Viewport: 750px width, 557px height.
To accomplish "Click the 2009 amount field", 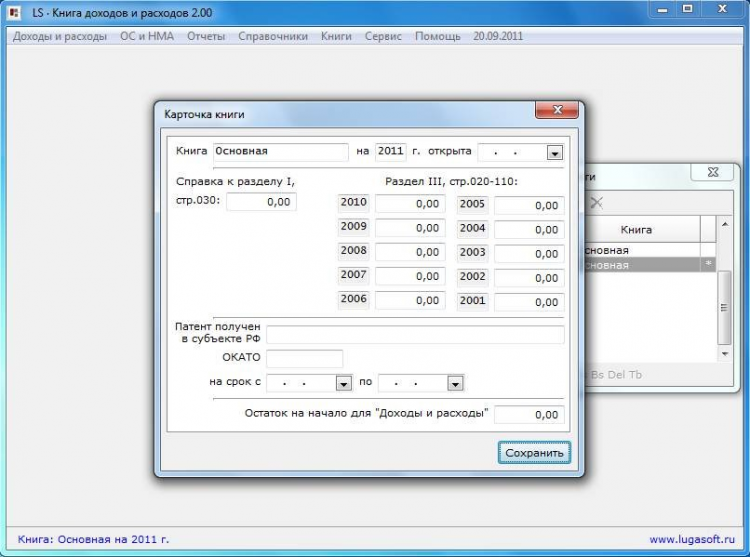I will point(410,228).
